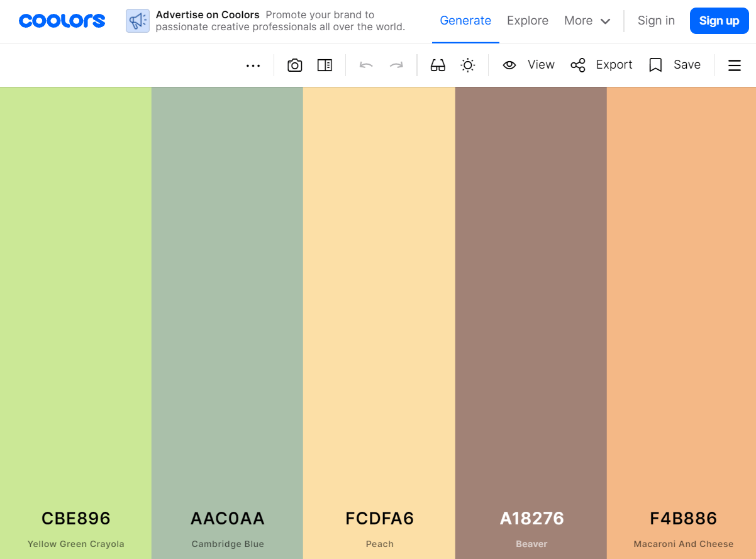Viewport: 756px width, 559px height.
Task: Open the three-dots options menu
Action: (x=253, y=65)
